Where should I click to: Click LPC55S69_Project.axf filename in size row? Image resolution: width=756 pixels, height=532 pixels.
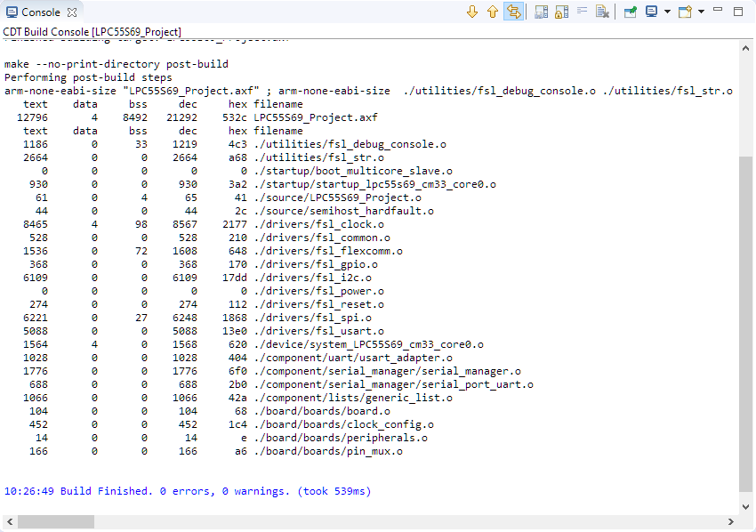316,117
